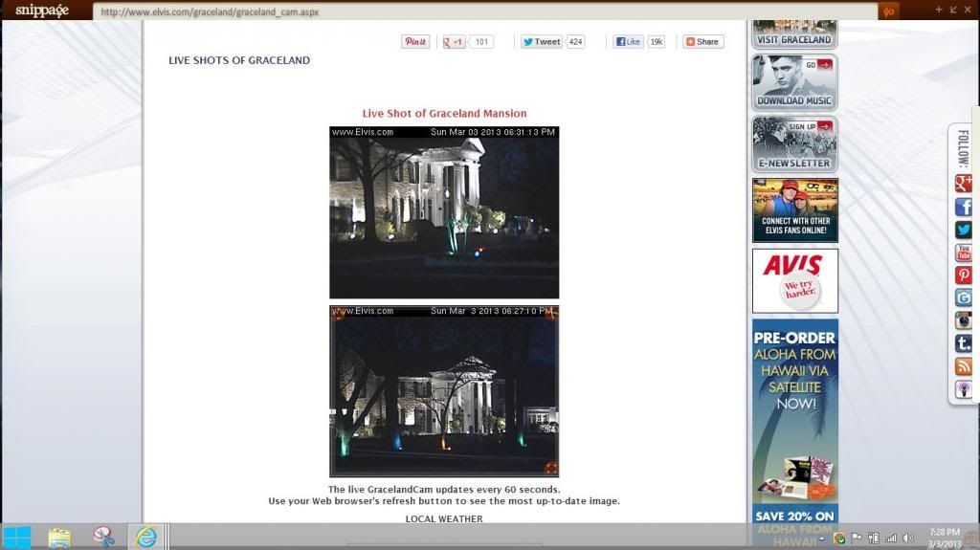The height and width of the screenshot is (550, 980).
Task: Open Snipping Tool from the taskbar
Action: click(x=103, y=537)
